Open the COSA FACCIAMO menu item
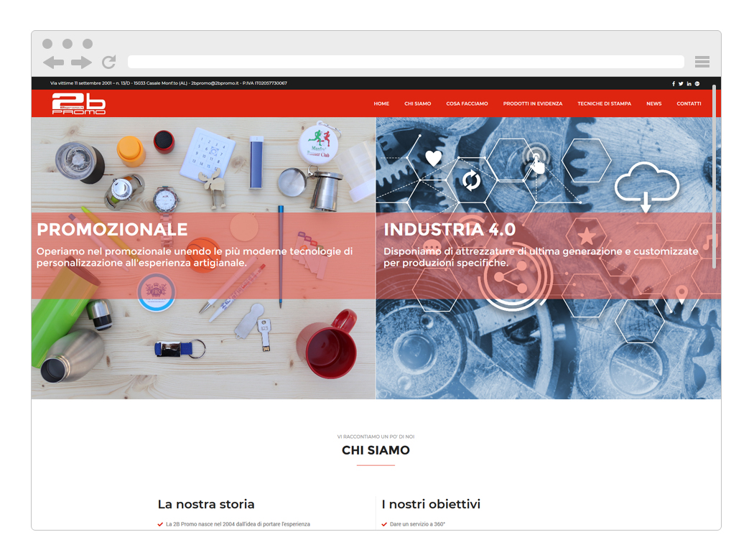754x560 pixels. click(467, 104)
